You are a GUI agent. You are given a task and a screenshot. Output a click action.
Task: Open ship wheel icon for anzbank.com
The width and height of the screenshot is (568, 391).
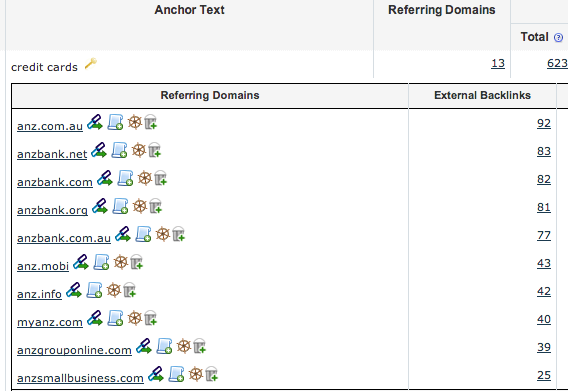click(145, 178)
